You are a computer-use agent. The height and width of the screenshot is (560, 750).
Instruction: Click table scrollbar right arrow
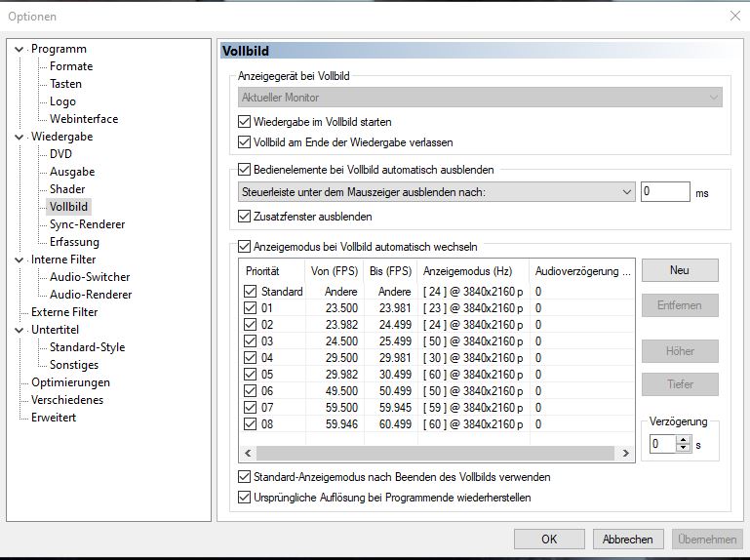click(x=625, y=453)
